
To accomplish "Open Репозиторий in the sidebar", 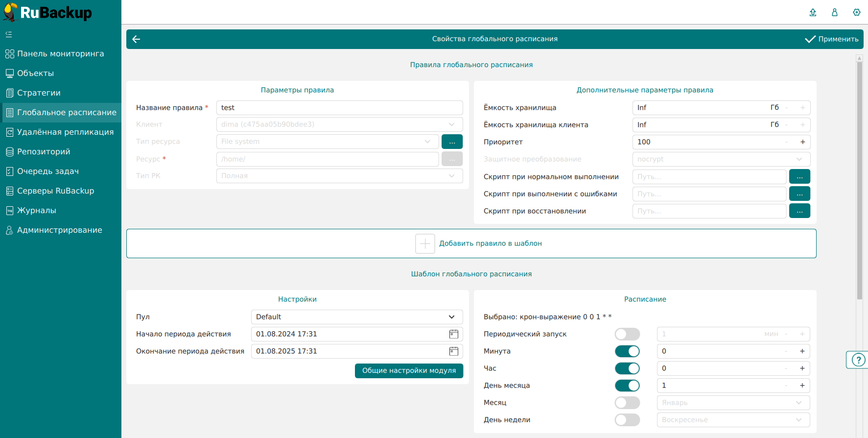I will pos(44,152).
